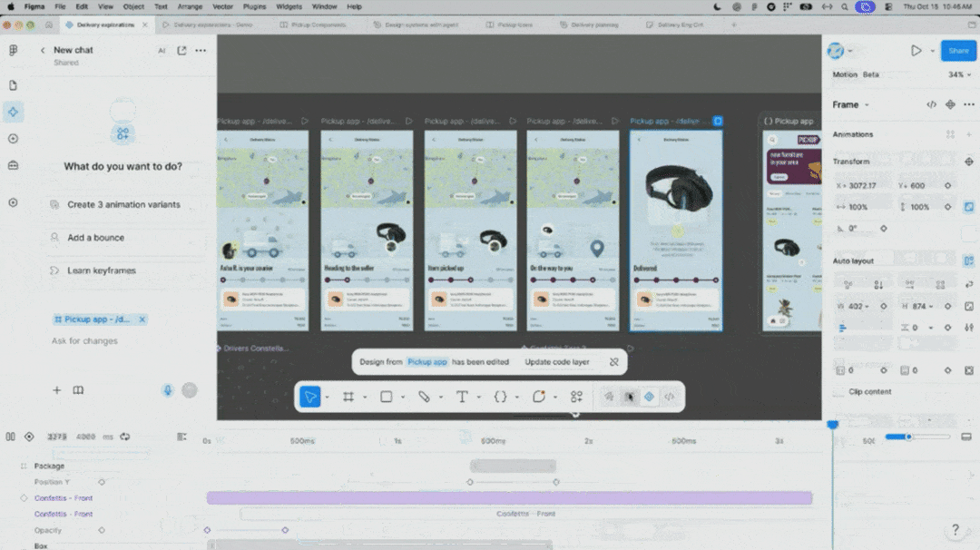
Task: Add an attachment with the plus icon
Action: (57, 390)
